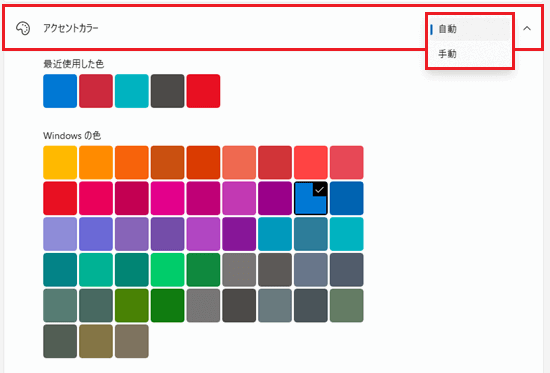Click the palette icon beside アクセントカラー
Screen dimensions: 550x373
23,28
